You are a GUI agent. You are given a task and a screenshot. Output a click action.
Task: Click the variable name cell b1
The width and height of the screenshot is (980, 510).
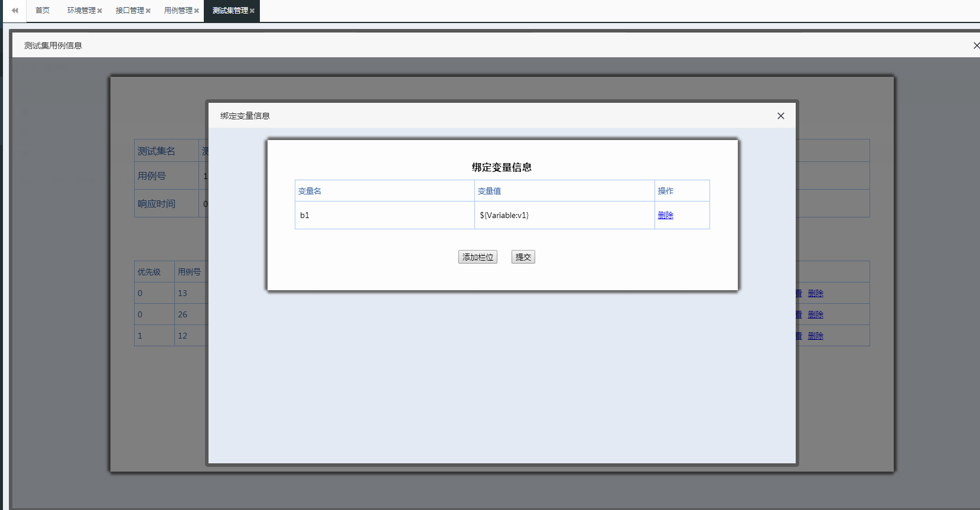pos(385,215)
